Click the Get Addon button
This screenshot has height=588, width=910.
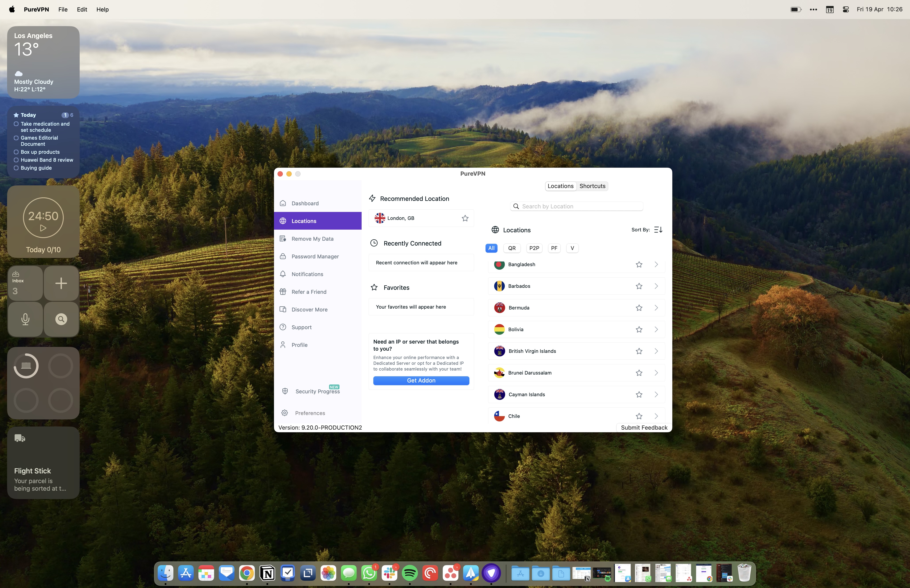[421, 381]
